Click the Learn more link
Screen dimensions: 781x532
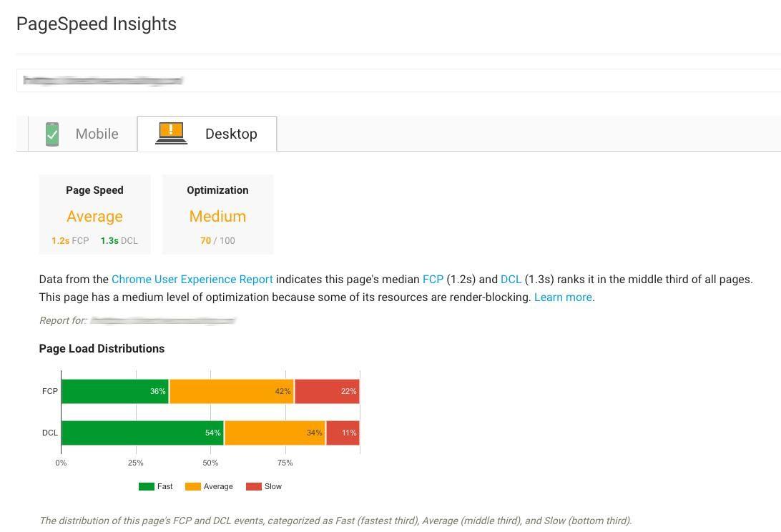coord(562,297)
